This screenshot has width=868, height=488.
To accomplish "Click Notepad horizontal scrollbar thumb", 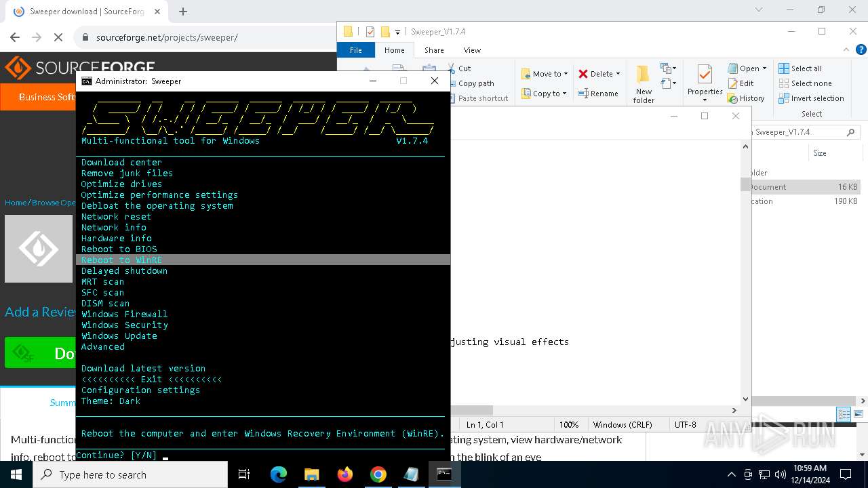I will (x=471, y=410).
